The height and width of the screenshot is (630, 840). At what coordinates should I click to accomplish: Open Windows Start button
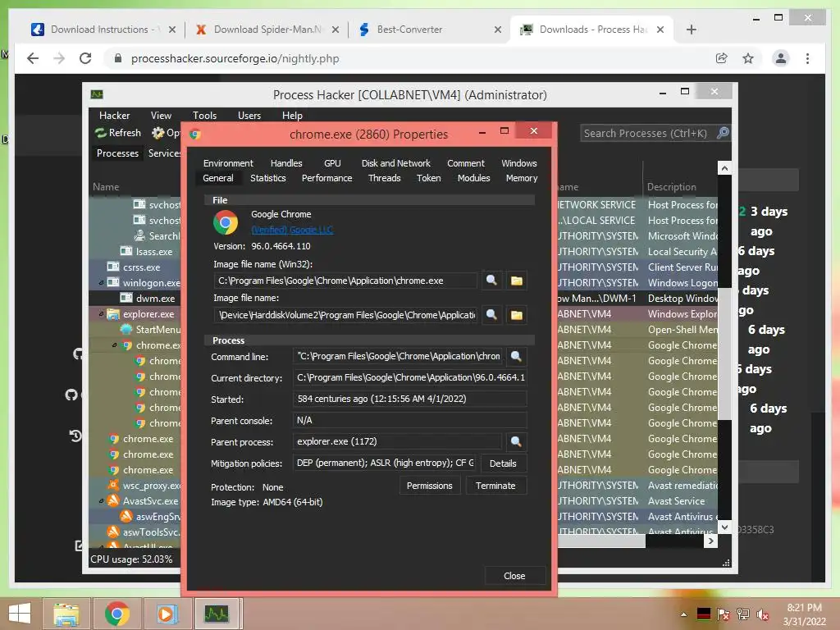(x=20, y=614)
